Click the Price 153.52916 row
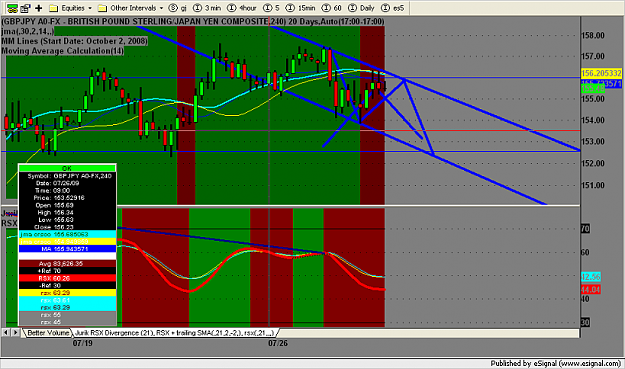625x369 pixels. tap(67, 198)
